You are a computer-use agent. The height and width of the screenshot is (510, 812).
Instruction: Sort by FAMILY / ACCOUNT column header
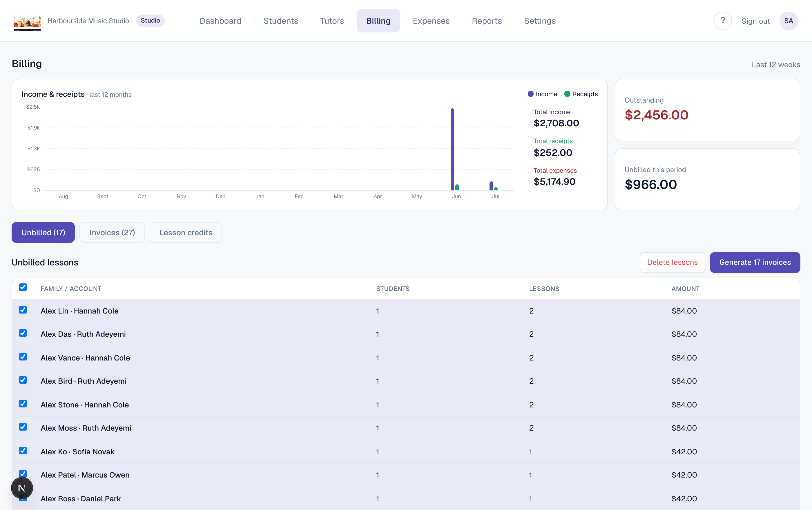(x=71, y=289)
